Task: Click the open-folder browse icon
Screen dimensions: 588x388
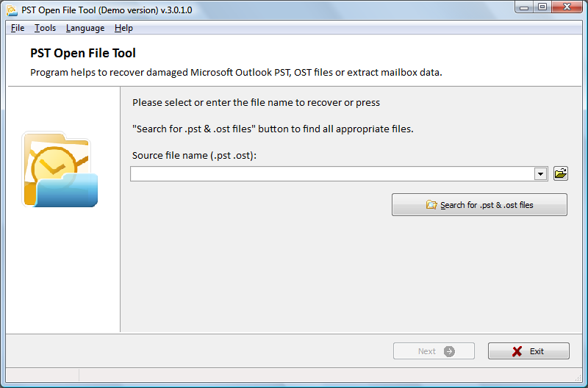Action: coord(561,173)
